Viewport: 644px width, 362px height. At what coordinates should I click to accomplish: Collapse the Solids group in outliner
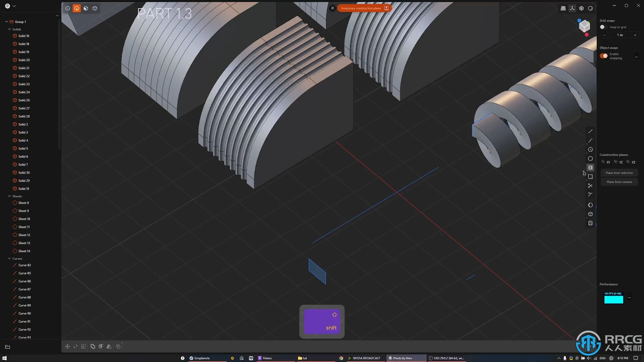tap(10, 29)
